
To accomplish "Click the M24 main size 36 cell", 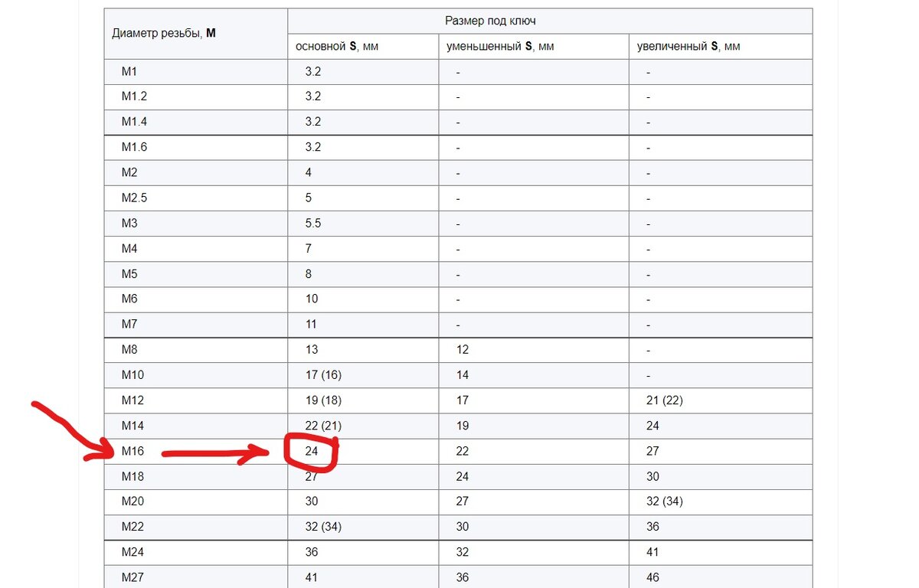I will [312, 552].
